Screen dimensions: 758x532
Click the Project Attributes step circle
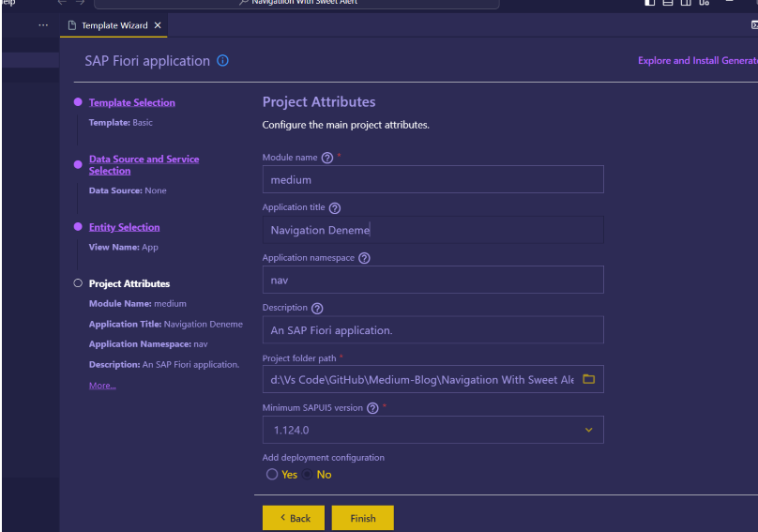pos(78,283)
